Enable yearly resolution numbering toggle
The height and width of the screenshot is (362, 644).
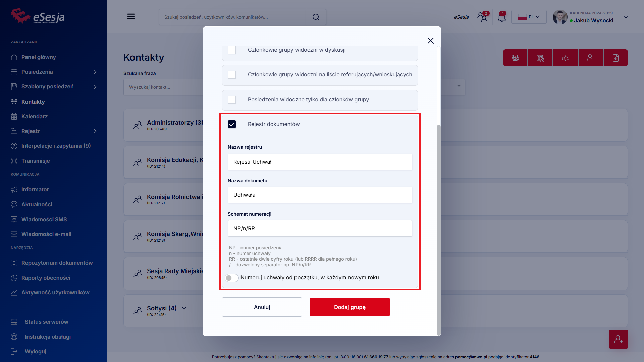pyautogui.click(x=231, y=278)
